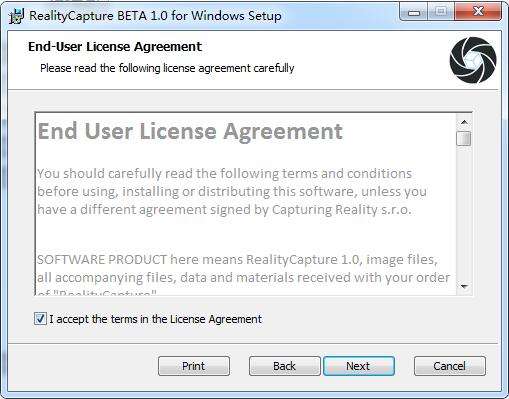Cancel the RealityCapture setup
509x399 pixels.
[450, 366]
